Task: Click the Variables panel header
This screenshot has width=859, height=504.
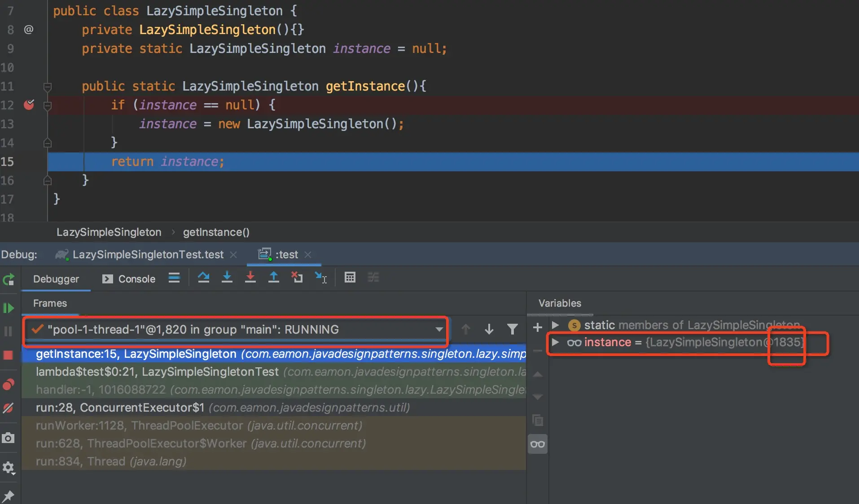Action: pyautogui.click(x=560, y=303)
